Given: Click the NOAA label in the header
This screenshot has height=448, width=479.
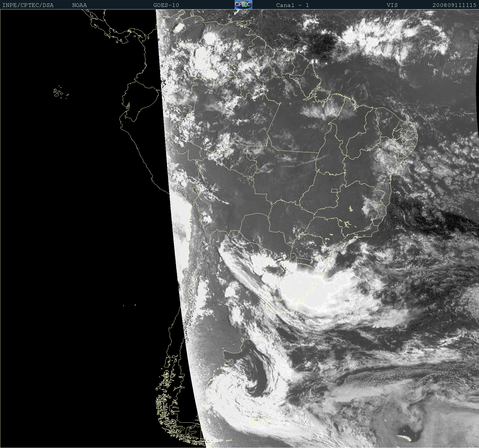Looking at the screenshot, I should coord(80,5).
